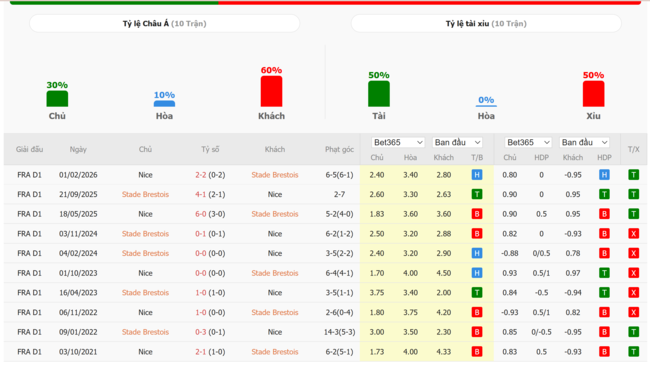Click odds value 4.33
Screen dimensions: 650x370
coord(444,352)
